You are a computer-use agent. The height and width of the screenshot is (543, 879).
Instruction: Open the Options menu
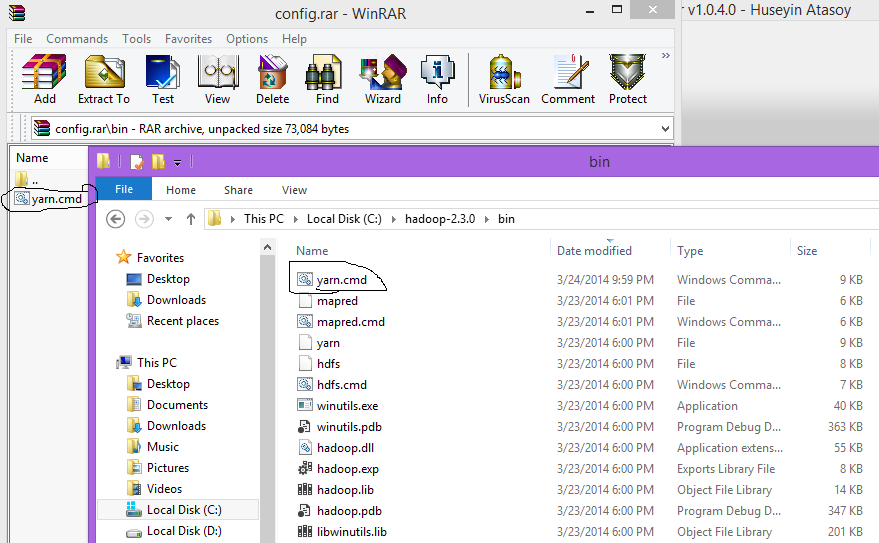(x=247, y=39)
